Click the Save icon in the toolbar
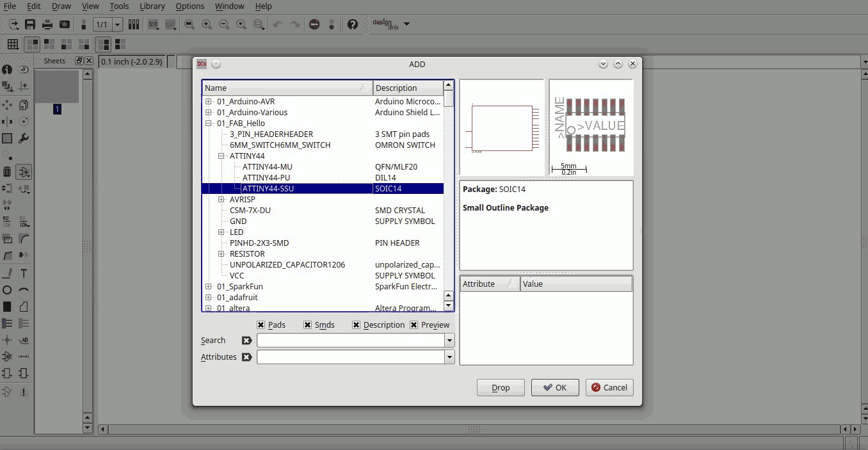Image resolution: width=868 pixels, height=450 pixels. (x=30, y=24)
